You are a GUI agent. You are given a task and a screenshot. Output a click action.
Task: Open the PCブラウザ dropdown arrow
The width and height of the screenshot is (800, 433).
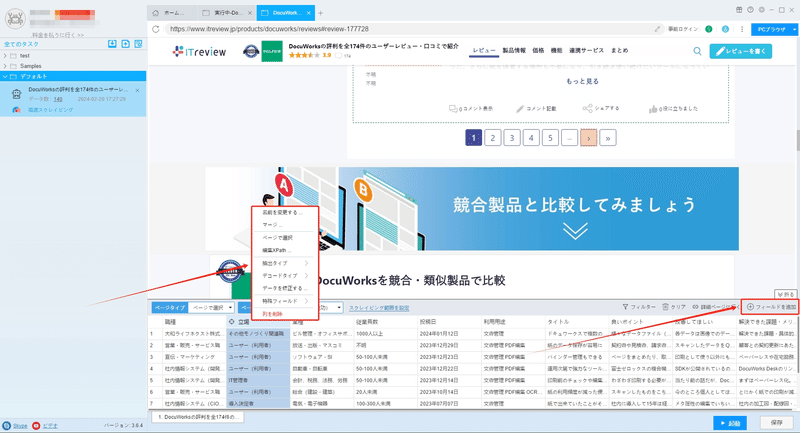pyautogui.click(x=794, y=29)
